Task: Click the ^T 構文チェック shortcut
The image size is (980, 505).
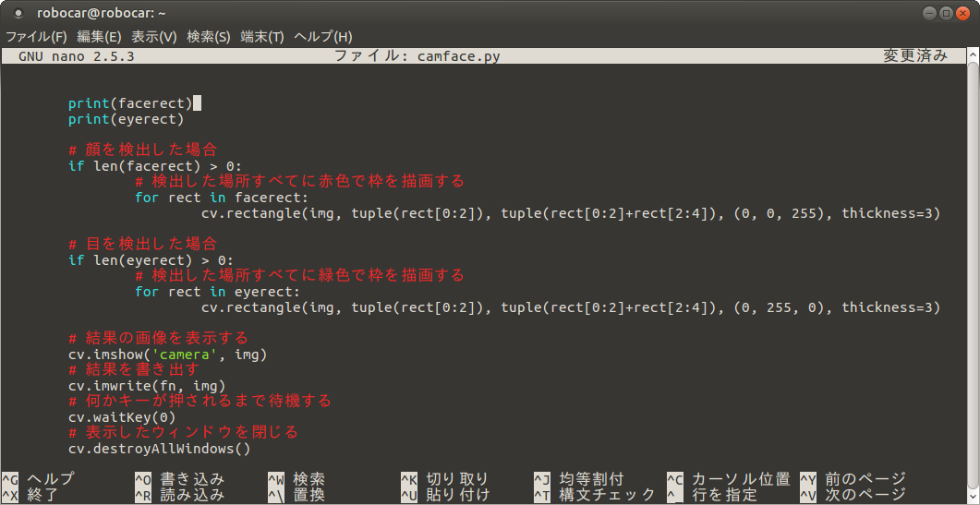Action: point(595,495)
